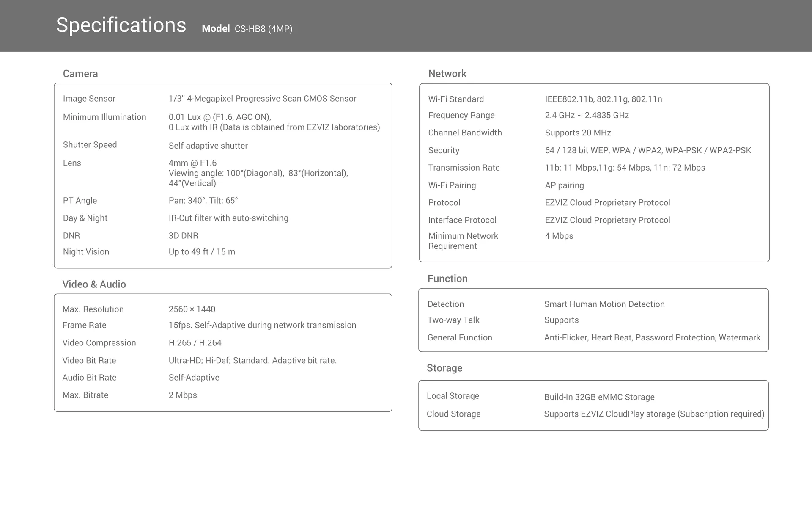
Task: Select the Security encryption value text
Action: [x=647, y=150]
